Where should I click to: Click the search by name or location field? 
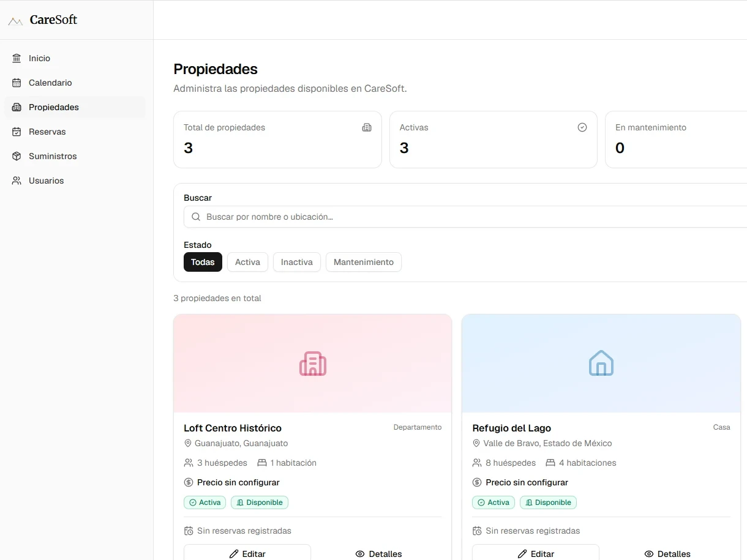point(465,217)
